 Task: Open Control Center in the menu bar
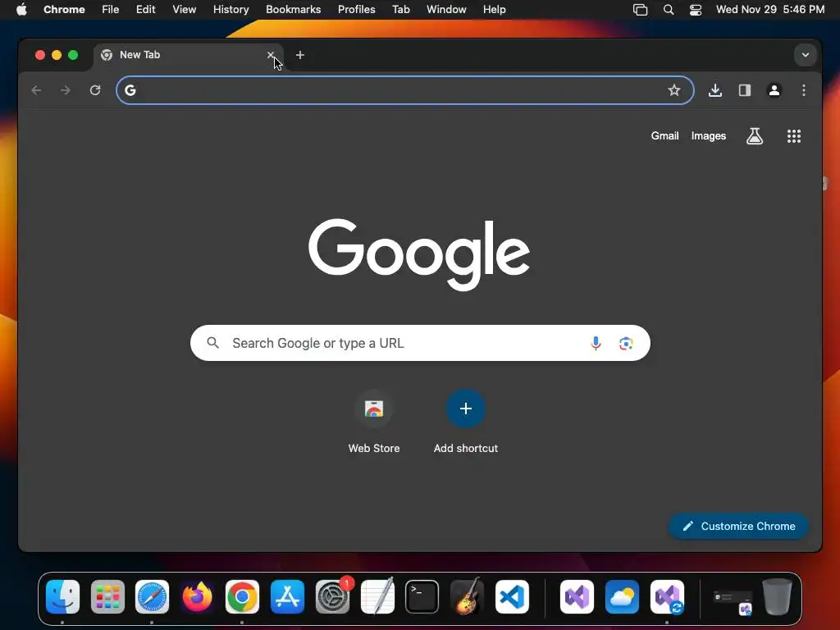[x=696, y=10]
